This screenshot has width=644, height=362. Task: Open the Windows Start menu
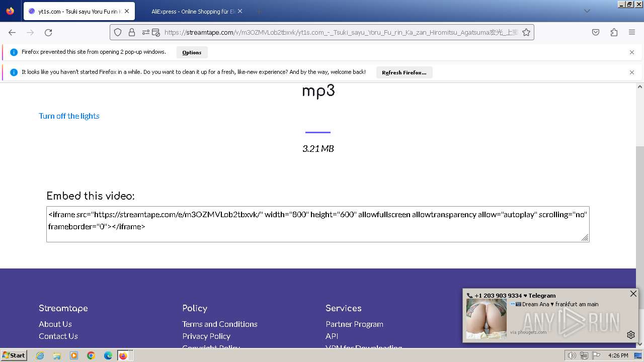(14, 355)
